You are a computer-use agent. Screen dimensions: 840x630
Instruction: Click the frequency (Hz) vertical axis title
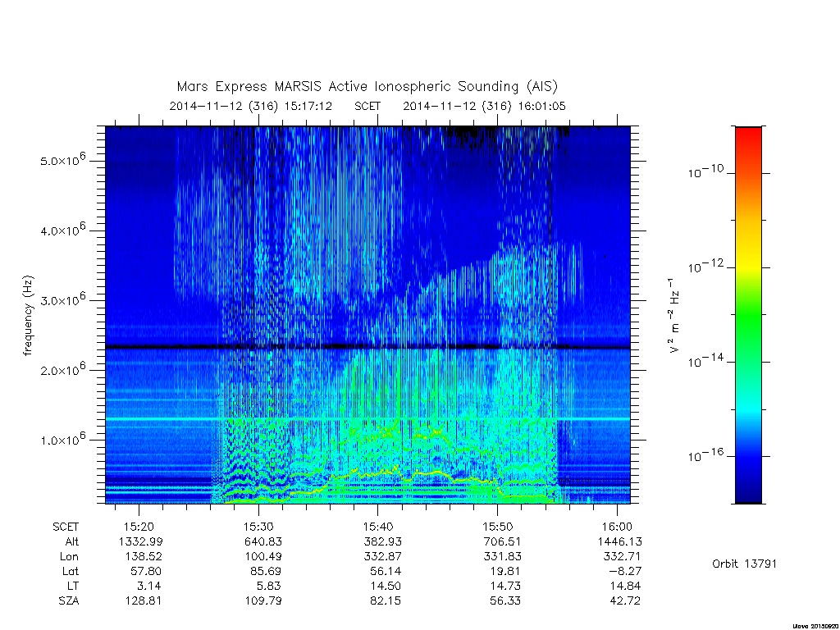coord(28,316)
